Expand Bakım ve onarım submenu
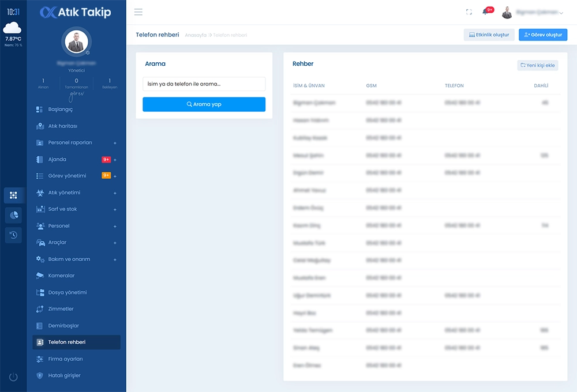Image resolution: width=577 pixels, height=392 pixels. click(x=115, y=259)
